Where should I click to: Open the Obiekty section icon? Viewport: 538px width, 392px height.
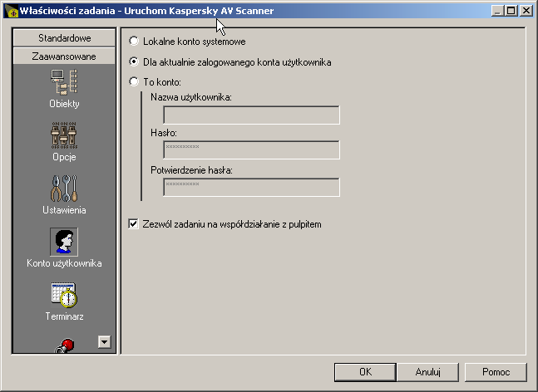click(x=64, y=81)
